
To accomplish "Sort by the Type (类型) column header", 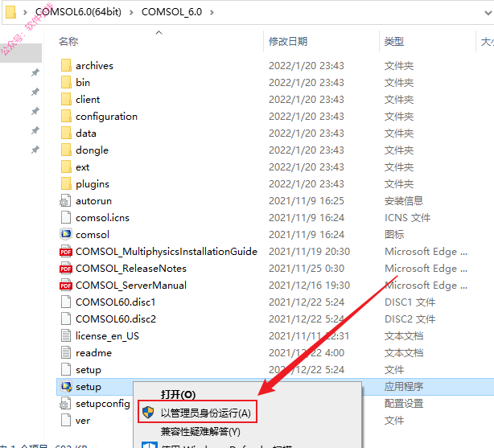I will (x=393, y=41).
